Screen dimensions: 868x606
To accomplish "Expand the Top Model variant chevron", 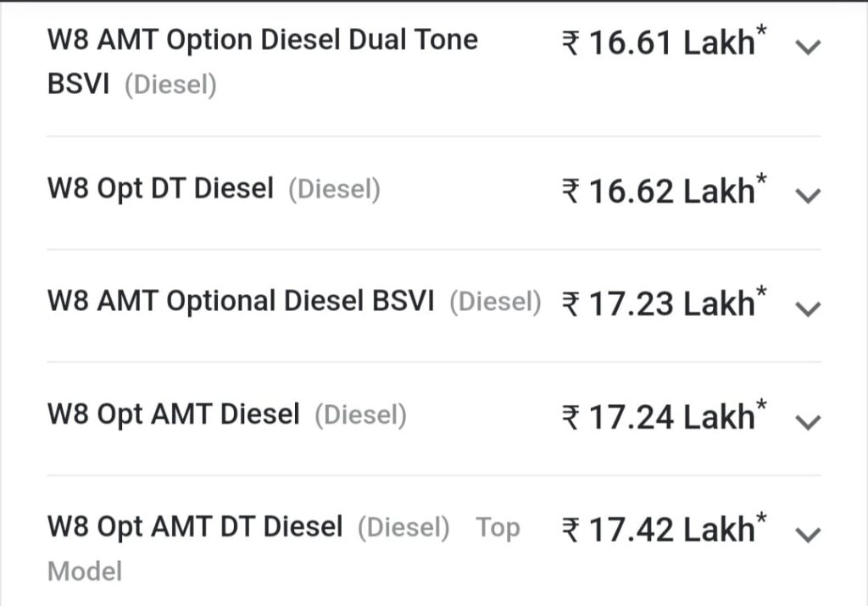I will click(809, 534).
